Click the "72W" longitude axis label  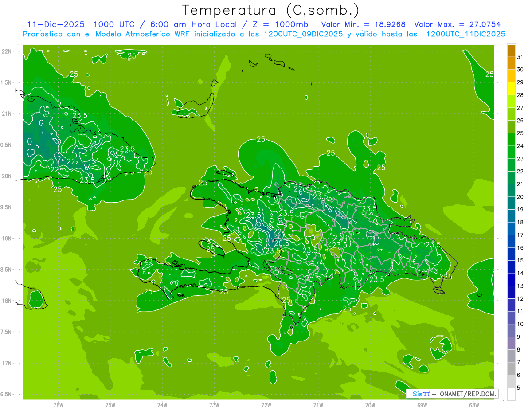tap(266, 405)
